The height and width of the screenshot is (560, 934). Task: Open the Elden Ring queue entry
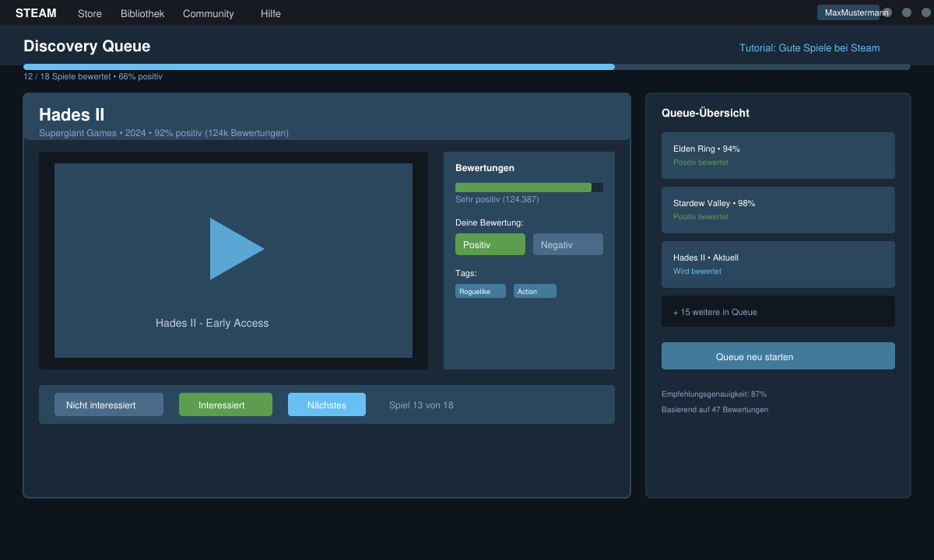(778, 156)
